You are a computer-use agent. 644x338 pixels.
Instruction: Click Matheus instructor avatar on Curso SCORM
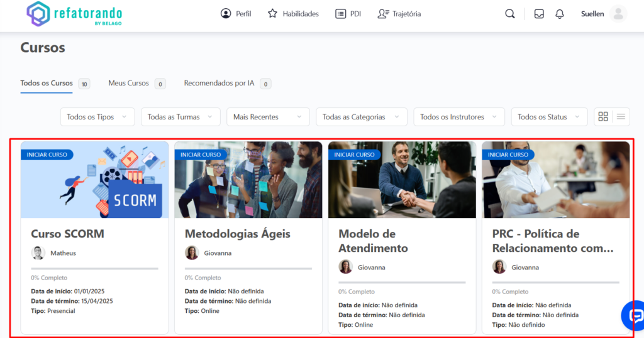(38, 253)
